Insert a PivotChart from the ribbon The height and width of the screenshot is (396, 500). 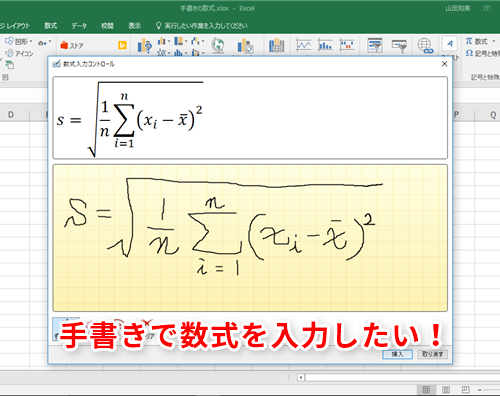tap(246, 46)
